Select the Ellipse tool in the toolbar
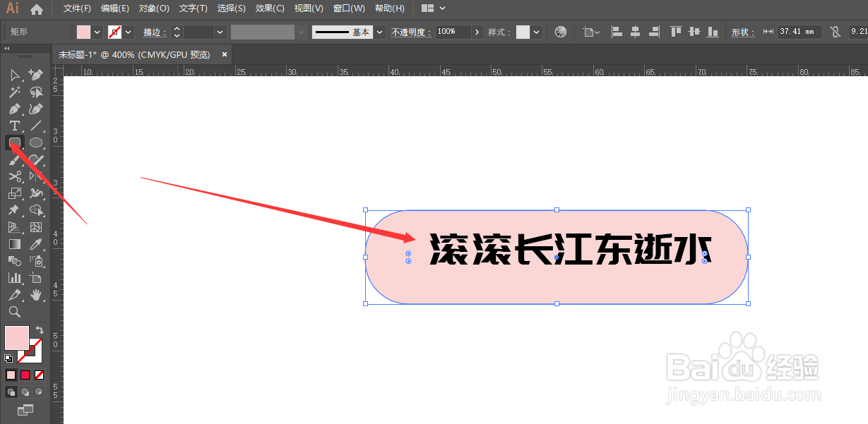 36,142
